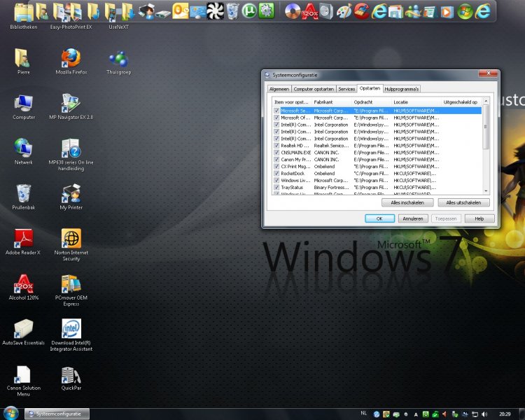The width and height of the screenshot is (525, 420).
Task: Click the Annuleren button
Action: [x=413, y=218]
